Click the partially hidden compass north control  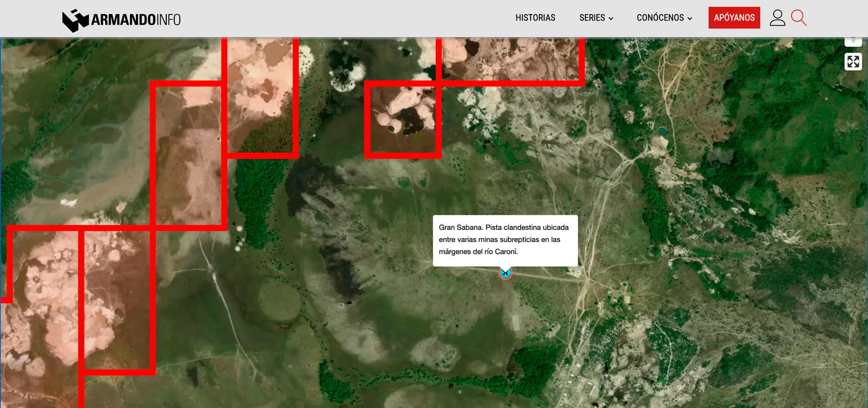[x=853, y=41]
